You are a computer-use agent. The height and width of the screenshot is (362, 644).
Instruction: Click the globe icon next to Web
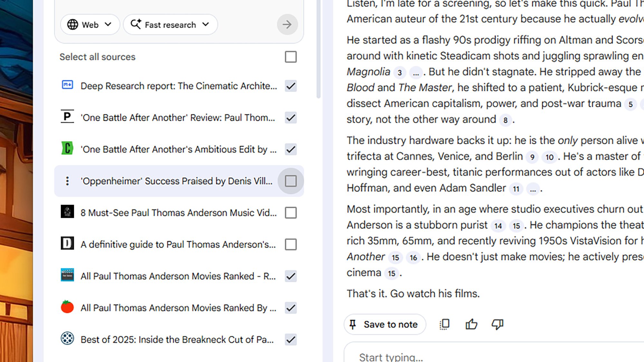coord(73,24)
